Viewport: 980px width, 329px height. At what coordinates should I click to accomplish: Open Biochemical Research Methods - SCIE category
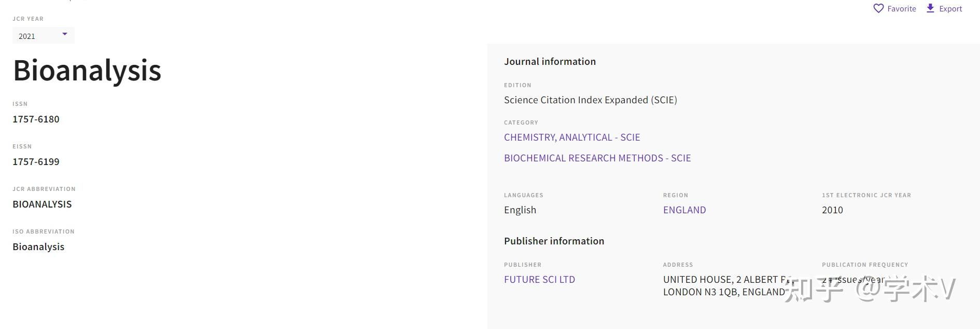click(x=597, y=158)
